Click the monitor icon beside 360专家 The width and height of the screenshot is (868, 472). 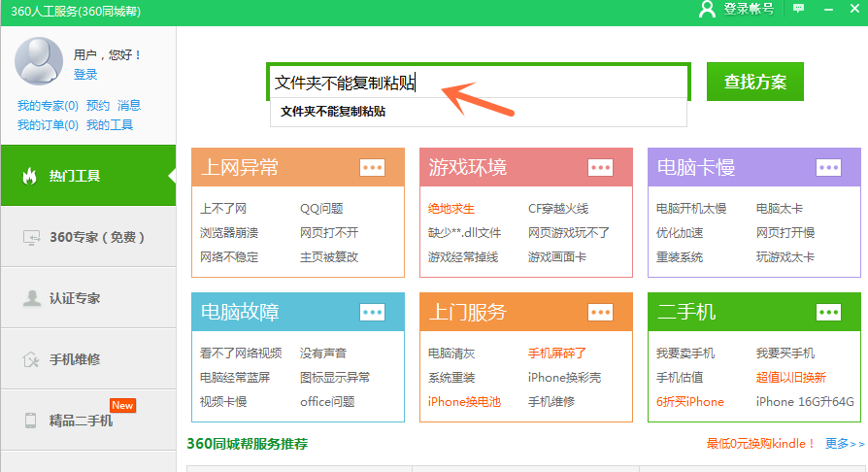[31, 238]
